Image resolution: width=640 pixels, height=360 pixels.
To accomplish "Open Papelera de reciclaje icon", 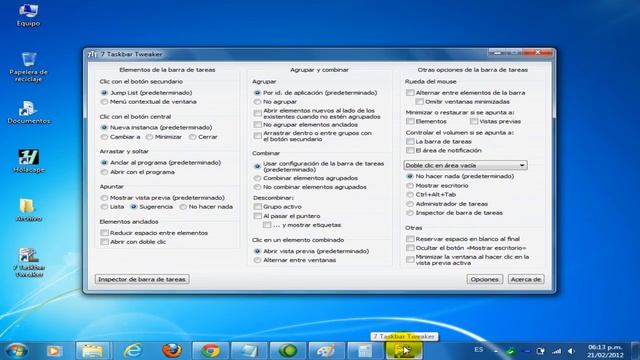I will coord(28,67).
